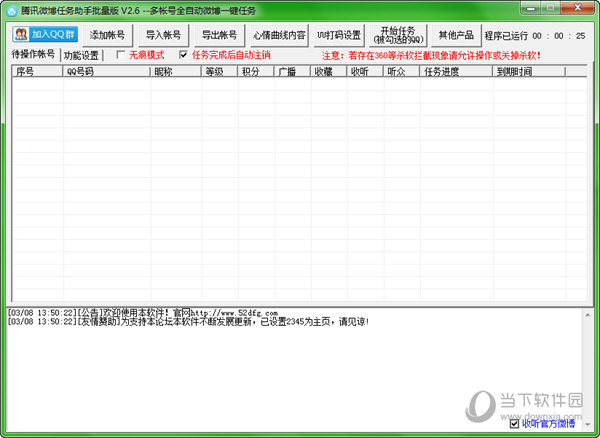The width and height of the screenshot is (600, 438).
Task: Click log scrollbar up arrow
Action: (x=588, y=315)
